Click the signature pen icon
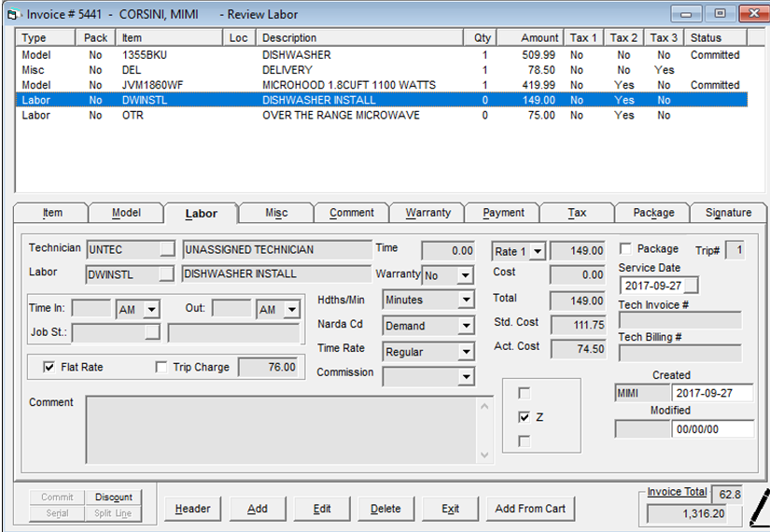This screenshot has height=532, width=770. tap(760, 508)
